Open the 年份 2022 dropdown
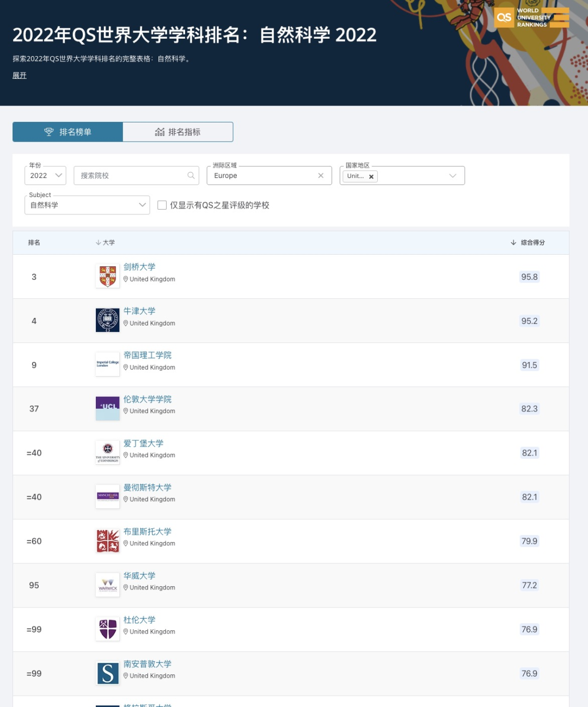 pyautogui.click(x=45, y=175)
